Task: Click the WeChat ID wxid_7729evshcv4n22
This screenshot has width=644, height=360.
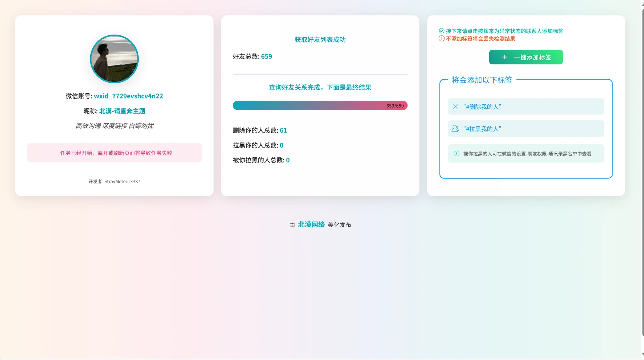Action: click(128, 96)
